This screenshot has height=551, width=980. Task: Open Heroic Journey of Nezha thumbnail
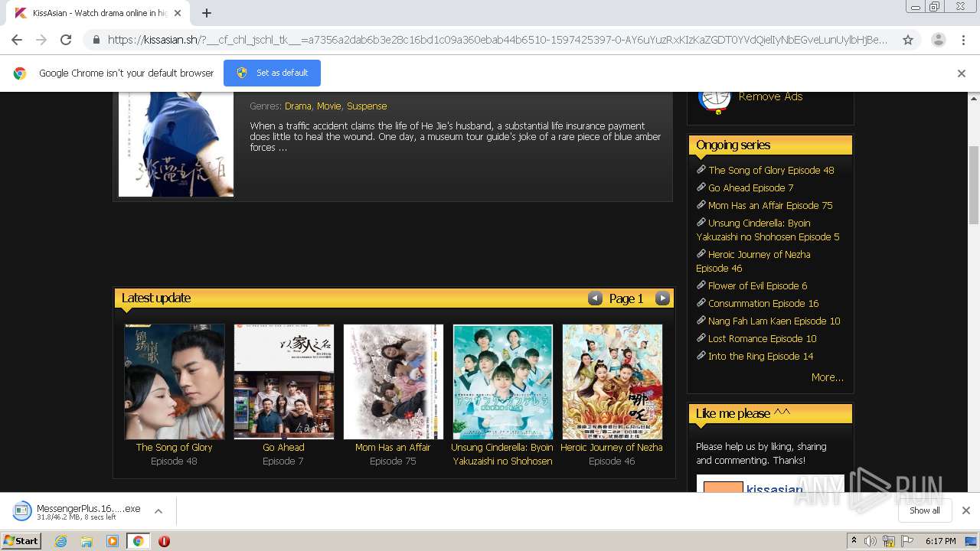tap(612, 381)
